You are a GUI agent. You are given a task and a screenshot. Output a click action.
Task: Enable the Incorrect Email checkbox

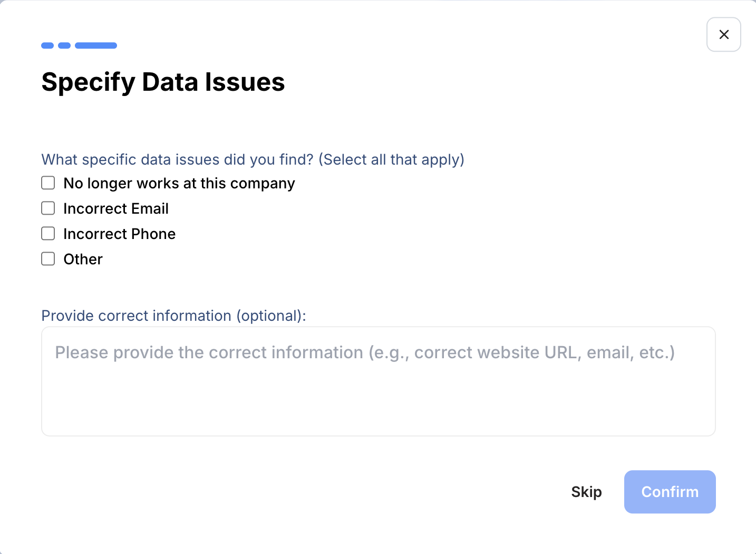(x=48, y=208)
